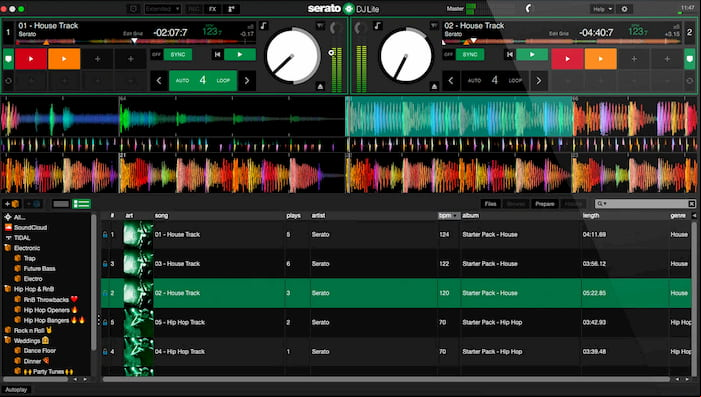Toggle SYNC on deck 2

click(x=470, y=55)
